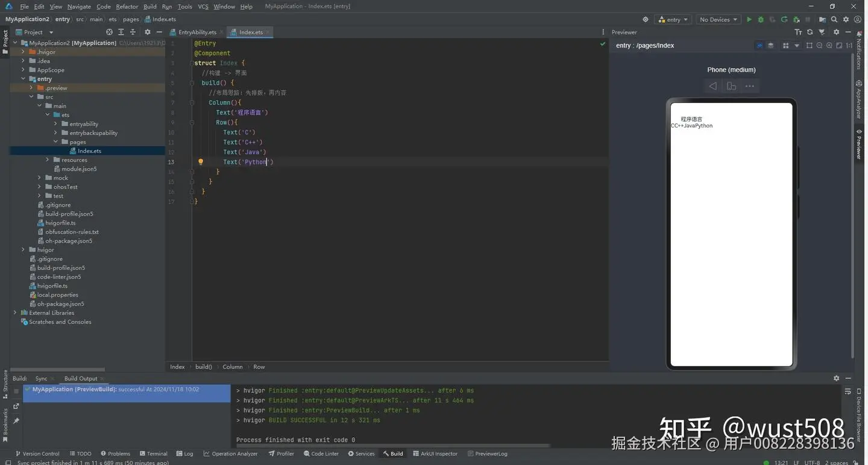Rotate the device with the orientation icon
The image size is (868, 465).
731,86
